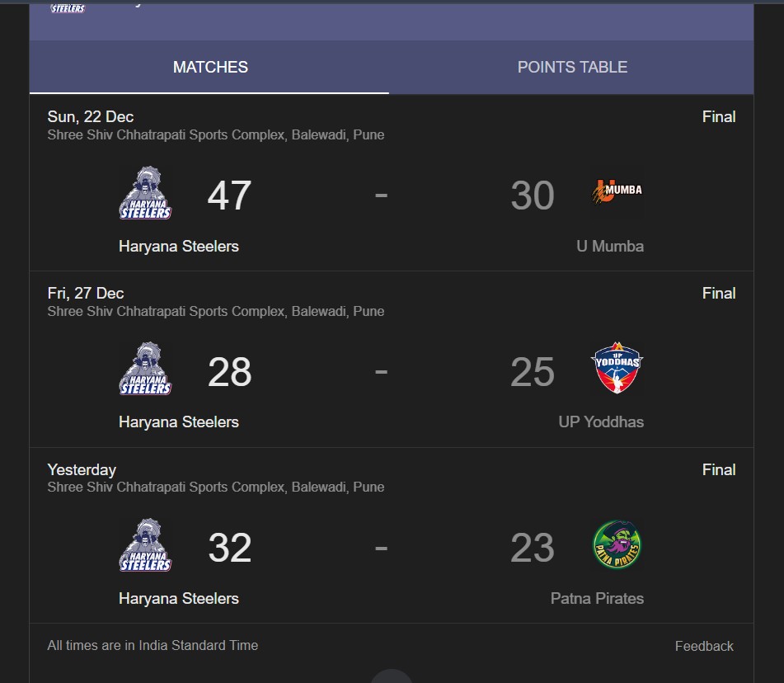
Task: Click the Patna Pirates score of 23
Action: coord(532,549)
